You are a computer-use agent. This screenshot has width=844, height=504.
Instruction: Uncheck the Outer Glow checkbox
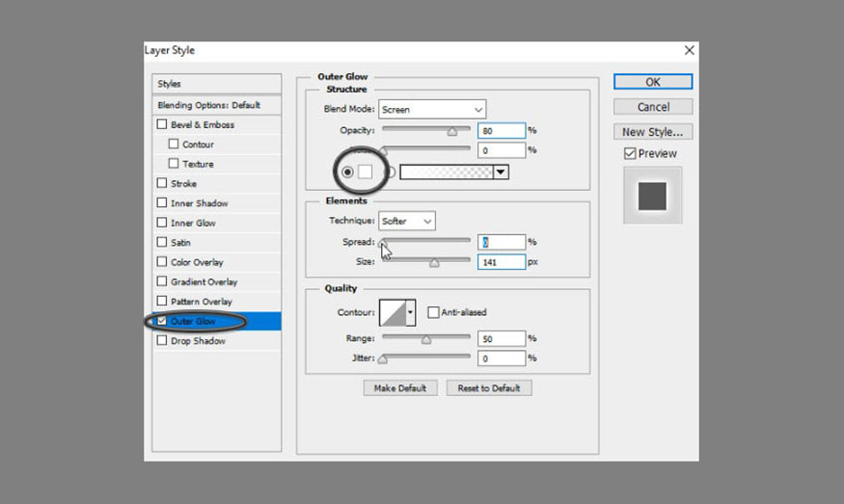pyautogui.click(x=161, y=321)
